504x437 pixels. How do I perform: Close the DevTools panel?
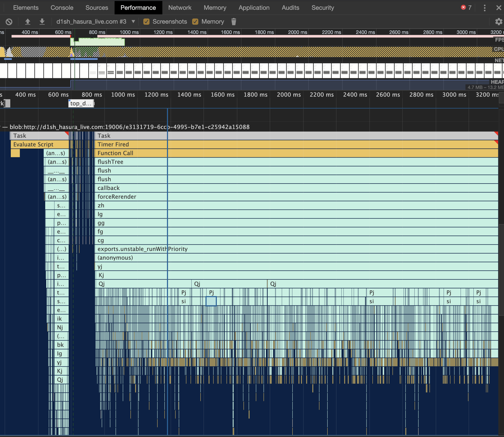click(499, 8)
